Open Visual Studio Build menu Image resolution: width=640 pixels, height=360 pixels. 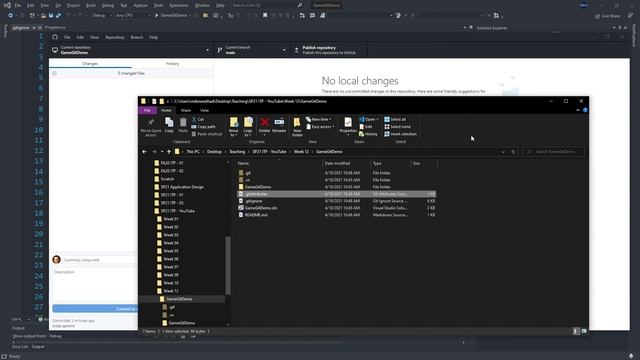click(x=91, y=5)
